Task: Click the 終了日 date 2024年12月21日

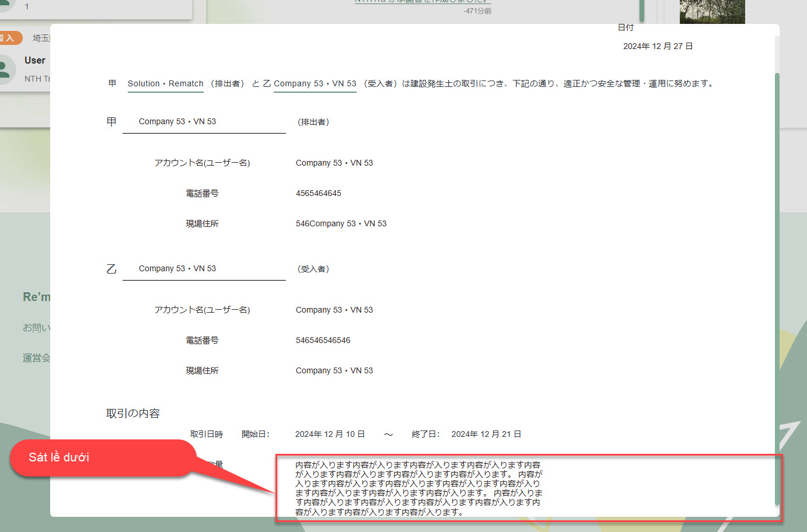Action: (x=486, y=435)
